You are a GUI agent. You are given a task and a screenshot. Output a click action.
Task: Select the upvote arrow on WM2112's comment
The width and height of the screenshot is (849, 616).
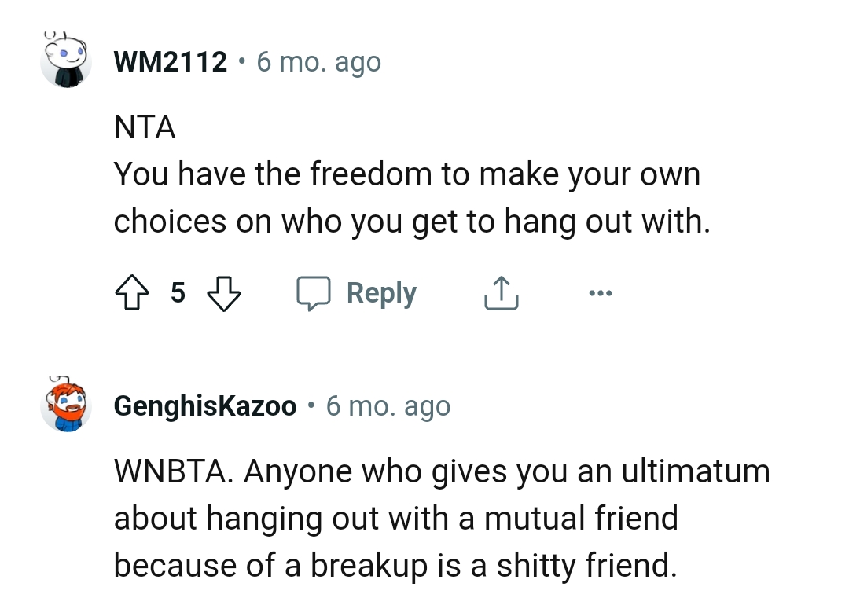pyautogui.click(x=132, y=292)
